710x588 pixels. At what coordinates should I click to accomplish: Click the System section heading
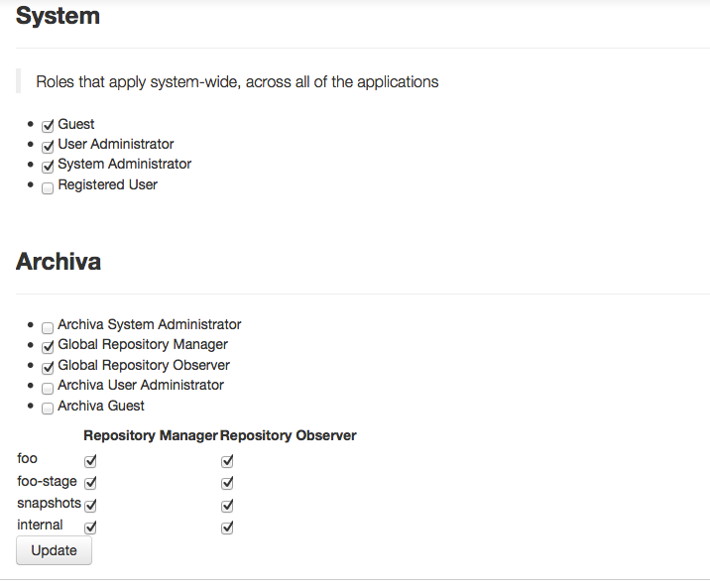click(x=58, y=16)
